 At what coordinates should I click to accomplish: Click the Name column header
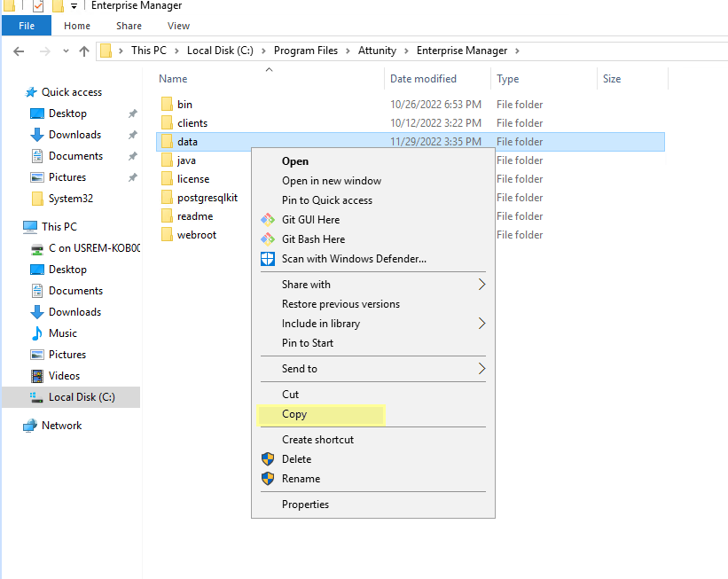172,78
